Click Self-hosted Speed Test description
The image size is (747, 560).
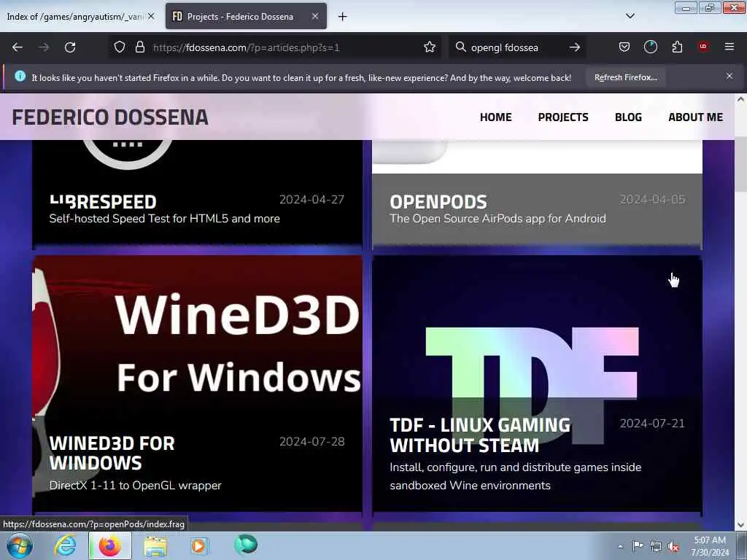[164, 219]
